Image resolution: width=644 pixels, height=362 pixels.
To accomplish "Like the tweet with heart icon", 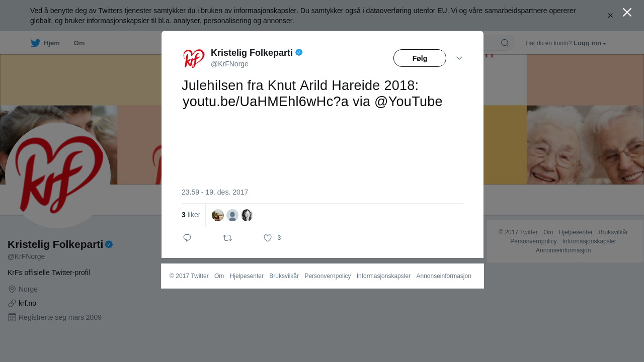I will pos(268,238).
